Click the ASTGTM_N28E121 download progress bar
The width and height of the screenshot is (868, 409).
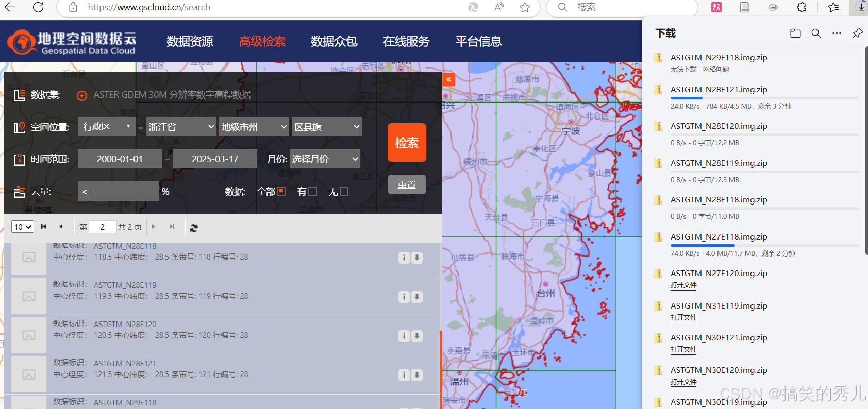[764, 98]
